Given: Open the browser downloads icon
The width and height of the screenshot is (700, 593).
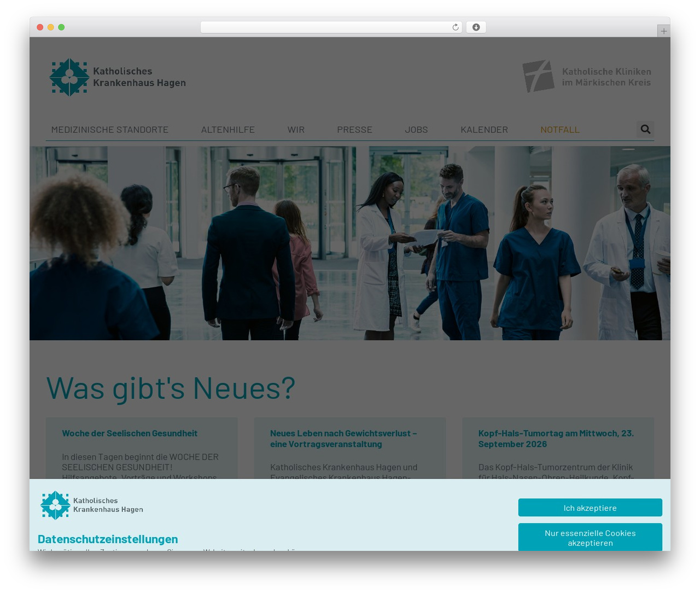Looking at the screenshot, I should [x=476, y=27].
